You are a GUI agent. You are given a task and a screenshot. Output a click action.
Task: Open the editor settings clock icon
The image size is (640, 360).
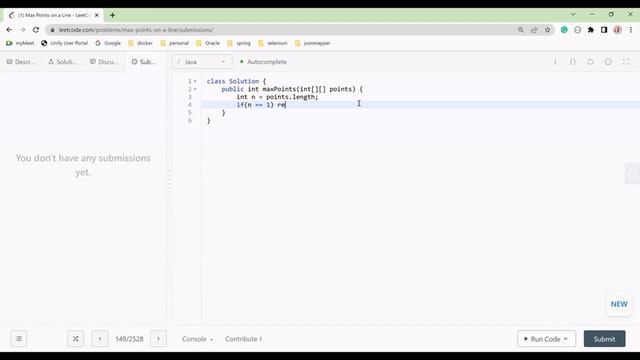pos(608,62)
